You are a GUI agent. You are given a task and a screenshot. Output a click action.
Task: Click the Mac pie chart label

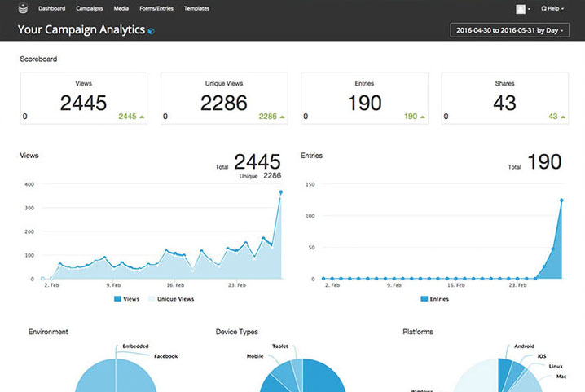[561, 377]
